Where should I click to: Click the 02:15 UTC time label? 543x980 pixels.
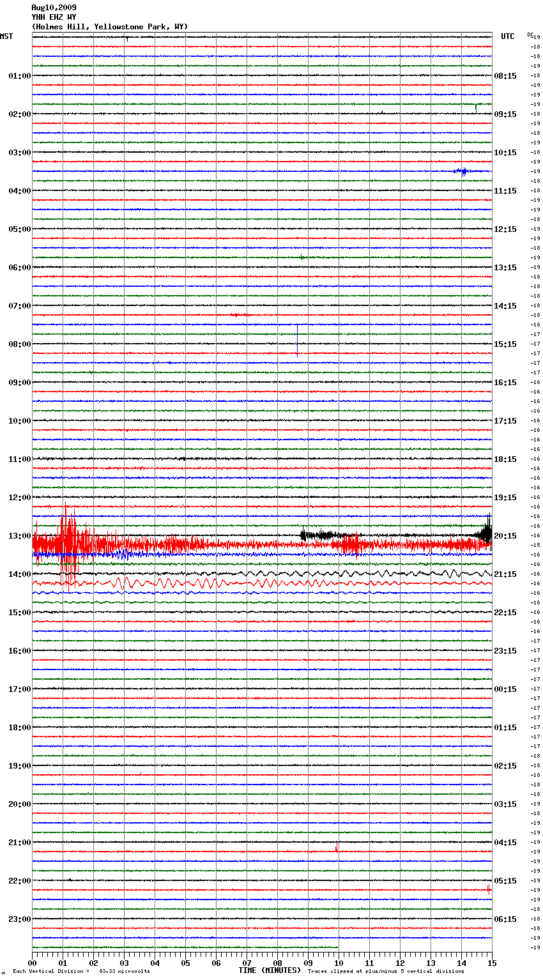click(505, 766)
